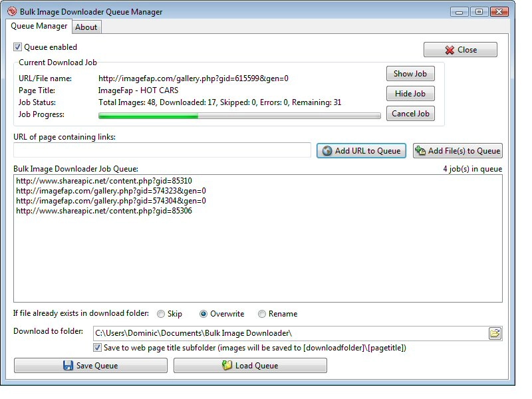Click the page title 'ImageFap - HOT CARS'
The width and height of the screenshot is (532, 399).
coord(138,90)
